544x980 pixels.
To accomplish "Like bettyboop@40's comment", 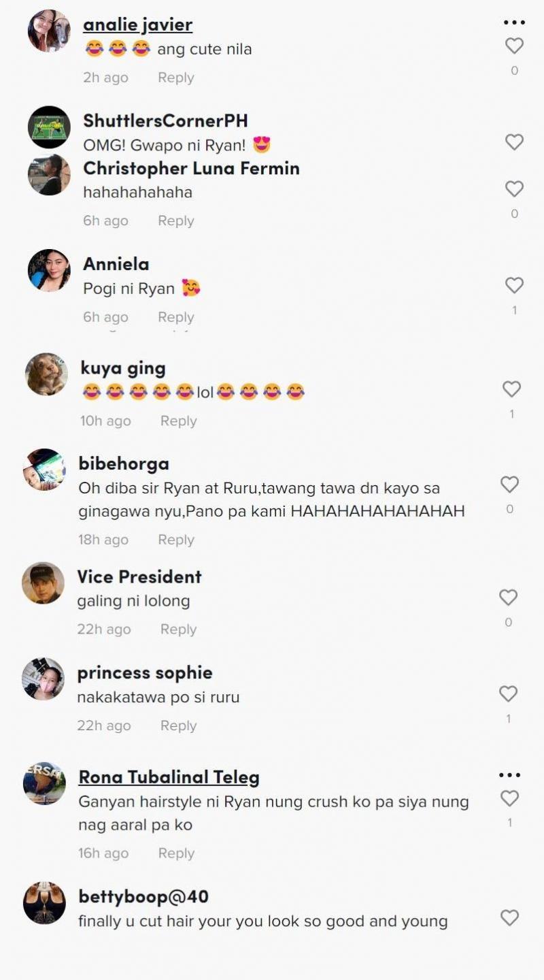I will 510,917.
